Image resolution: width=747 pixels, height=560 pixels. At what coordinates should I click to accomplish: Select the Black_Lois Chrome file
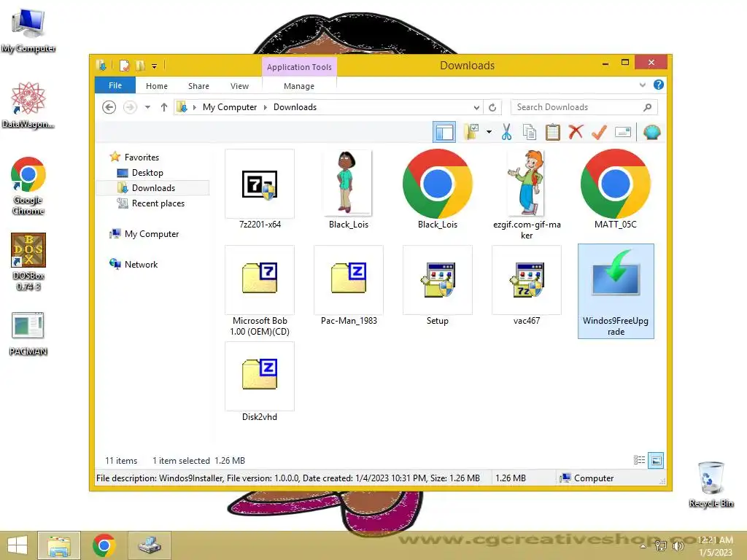[438, 190]
